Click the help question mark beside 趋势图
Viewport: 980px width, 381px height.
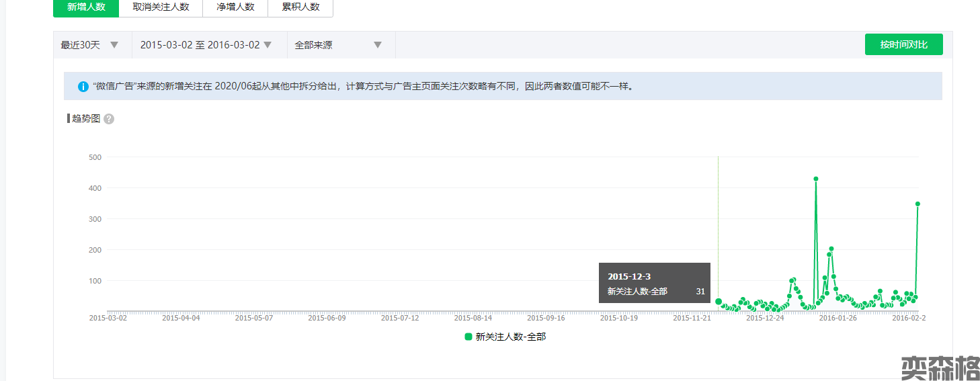pos(109,119)
